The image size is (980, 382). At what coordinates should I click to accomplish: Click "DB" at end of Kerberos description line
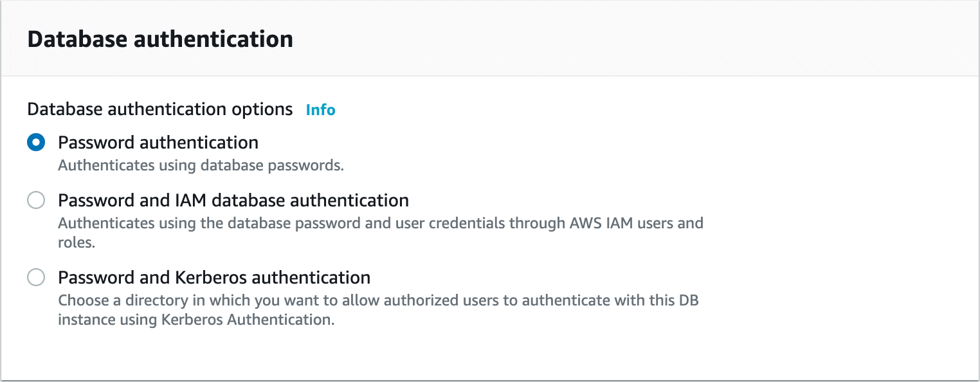pyautogui.click(x=688, y=301)
